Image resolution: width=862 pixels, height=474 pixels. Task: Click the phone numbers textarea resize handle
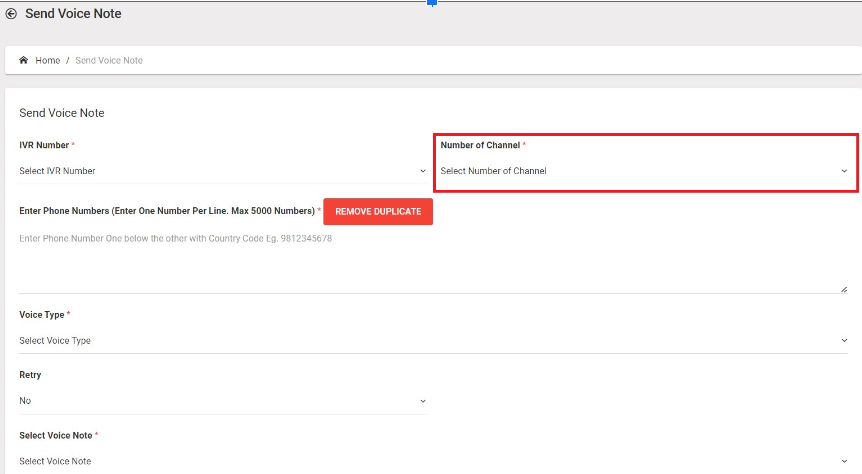(x=844, y=289)
